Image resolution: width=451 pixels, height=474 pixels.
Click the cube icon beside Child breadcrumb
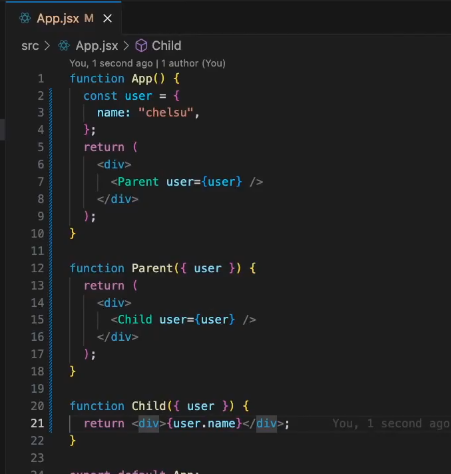pyautogui.click(x=141, y=46)
